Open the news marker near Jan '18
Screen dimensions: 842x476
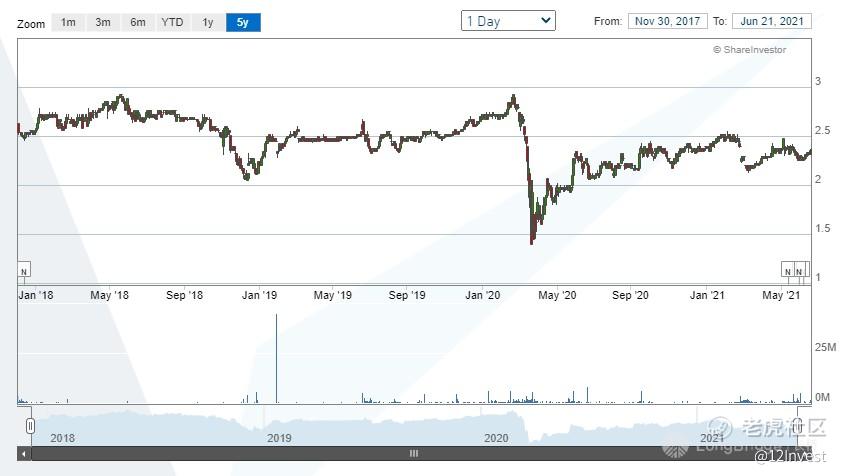24,271
